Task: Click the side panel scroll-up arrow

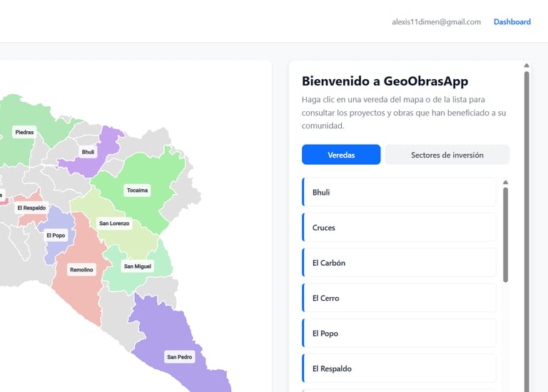Action: pyautogui.click(x=527, y=66)
